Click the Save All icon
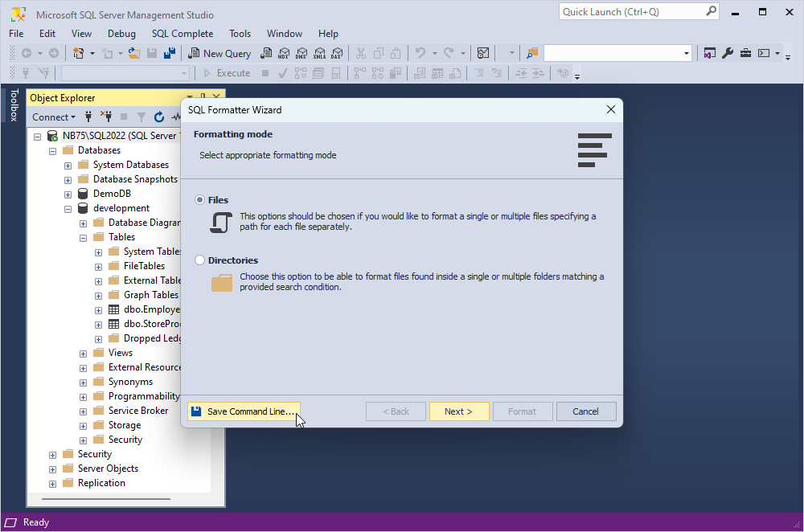This screenshot has width=804, height=532. (x=170, y=53)
